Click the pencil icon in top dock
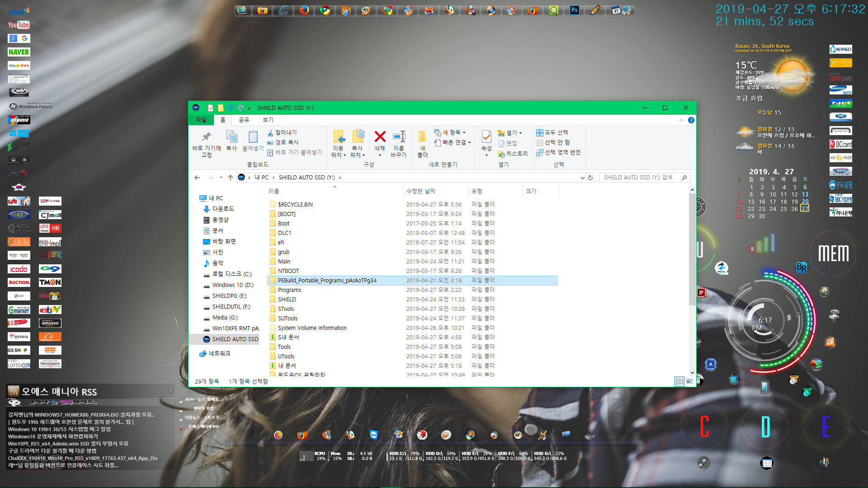The height and width of the screenshot is (488, 868). pos(595,10)
